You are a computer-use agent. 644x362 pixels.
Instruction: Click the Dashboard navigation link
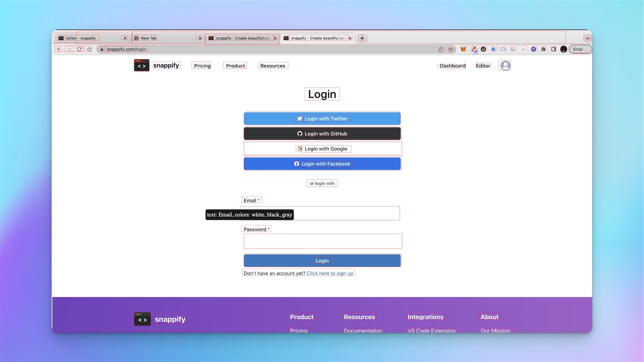452,65
